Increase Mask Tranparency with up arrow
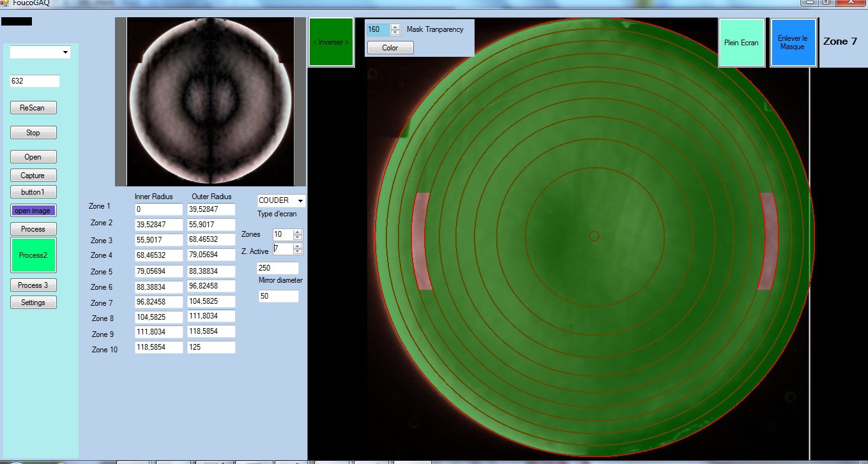868x464 pixels. [x=395, y=27]
